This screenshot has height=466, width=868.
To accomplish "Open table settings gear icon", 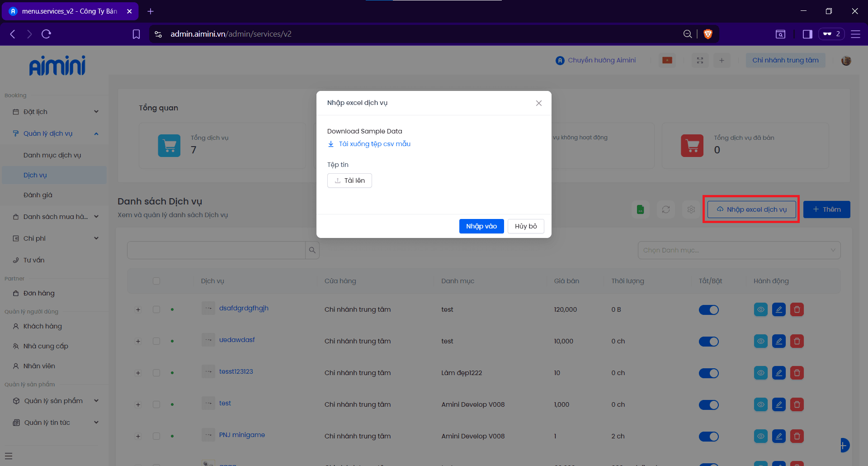I will click(691, 209).
